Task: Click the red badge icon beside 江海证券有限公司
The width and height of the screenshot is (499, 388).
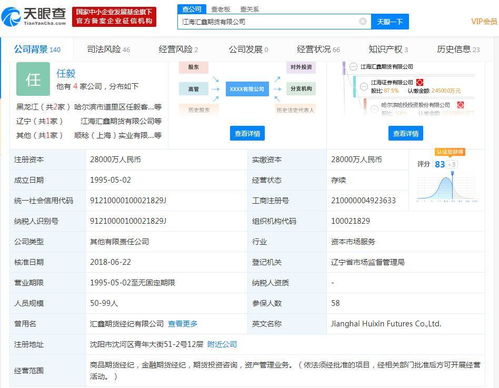Action: 420,82
